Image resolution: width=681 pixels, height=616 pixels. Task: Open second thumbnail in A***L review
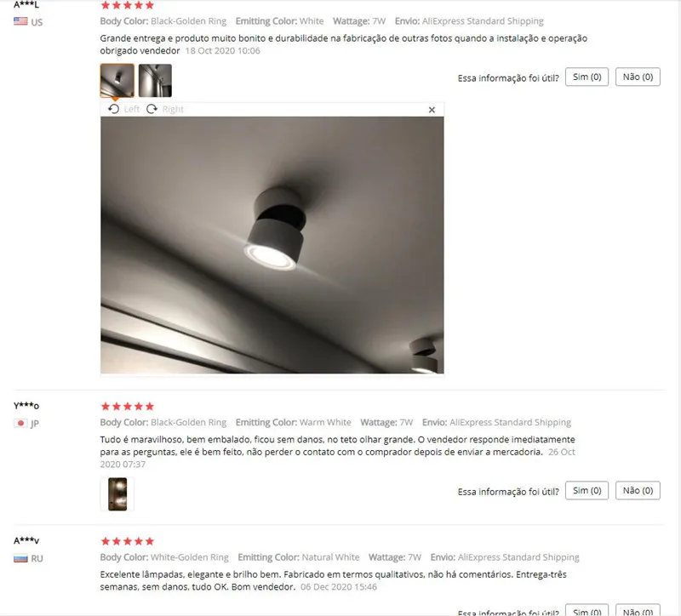[x=155, y=80]
